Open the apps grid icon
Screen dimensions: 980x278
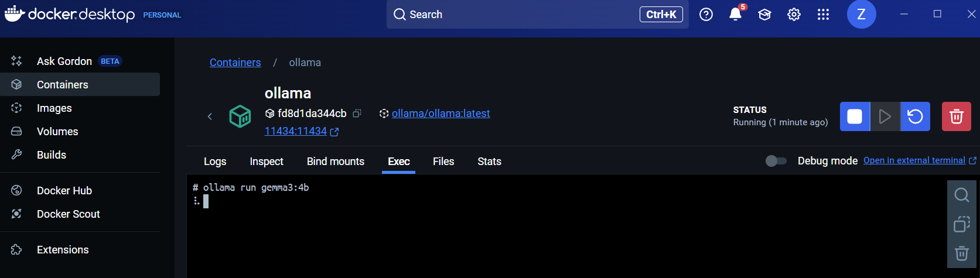click(823, 15)
